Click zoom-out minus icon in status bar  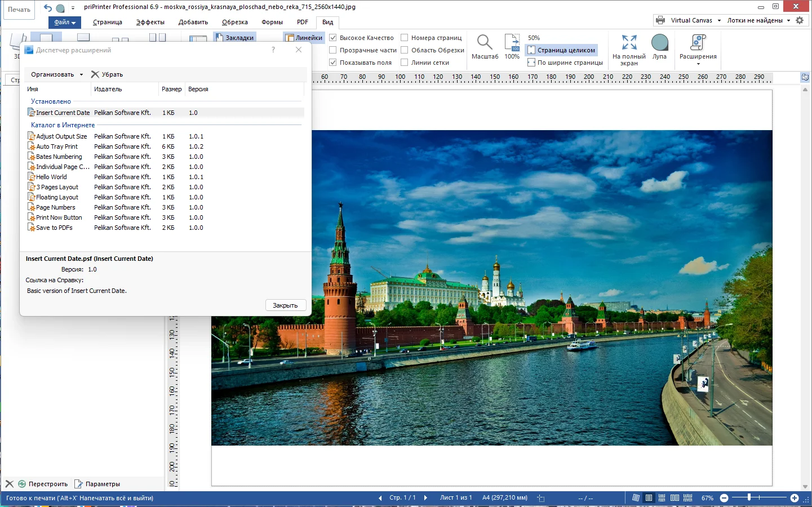tap(724, 498)
